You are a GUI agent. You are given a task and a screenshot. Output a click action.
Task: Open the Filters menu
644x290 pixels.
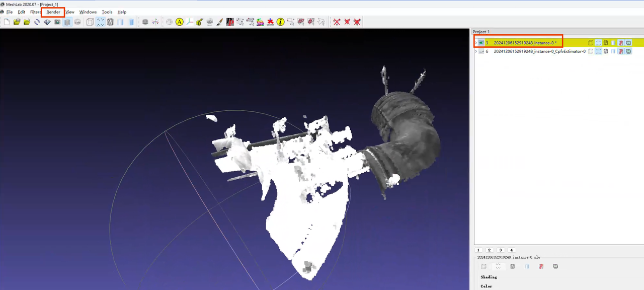(35, 12)
